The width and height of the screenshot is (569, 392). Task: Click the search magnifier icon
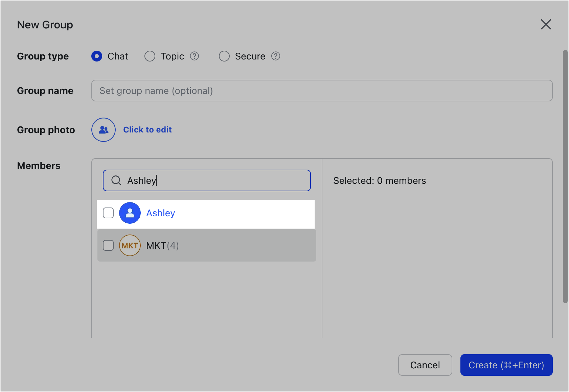click(x=116, y=180)
